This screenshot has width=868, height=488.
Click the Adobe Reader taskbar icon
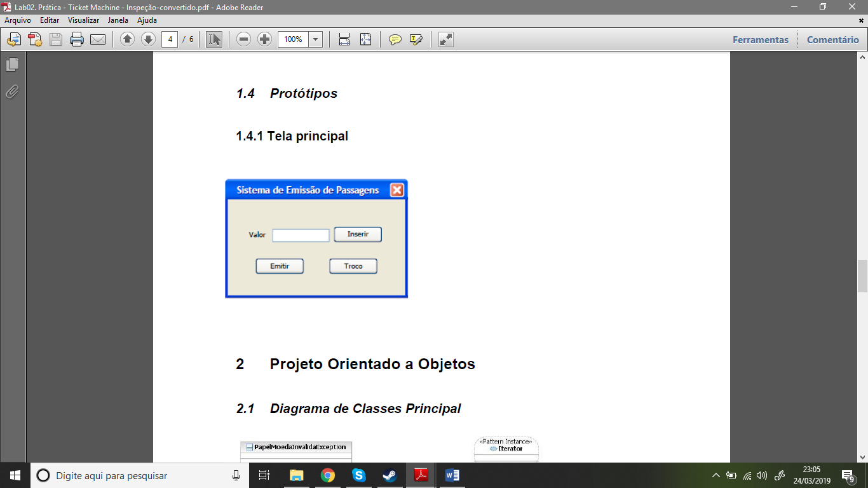tap(421, 475)
